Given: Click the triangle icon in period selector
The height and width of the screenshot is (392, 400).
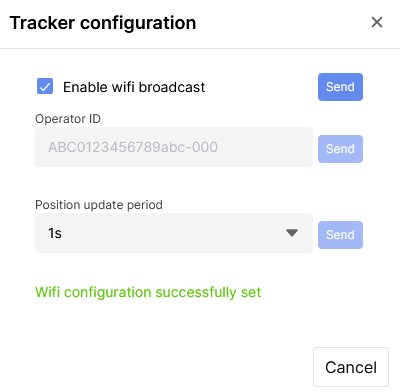Looking at the screenshot, I should (292, 233).
